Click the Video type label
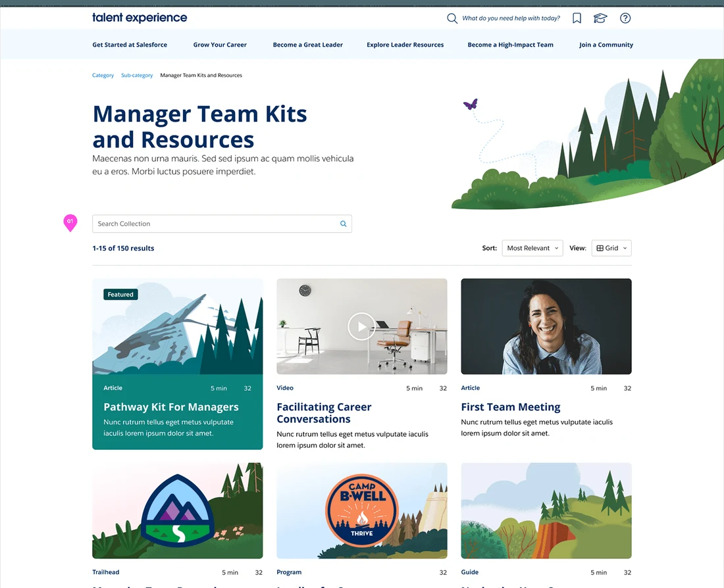 pos(285,388)
